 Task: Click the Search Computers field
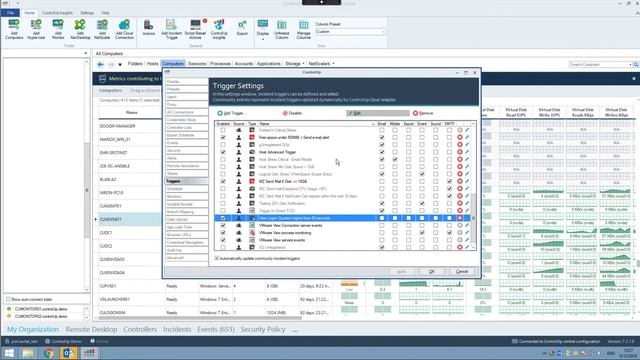coord(598,64)
